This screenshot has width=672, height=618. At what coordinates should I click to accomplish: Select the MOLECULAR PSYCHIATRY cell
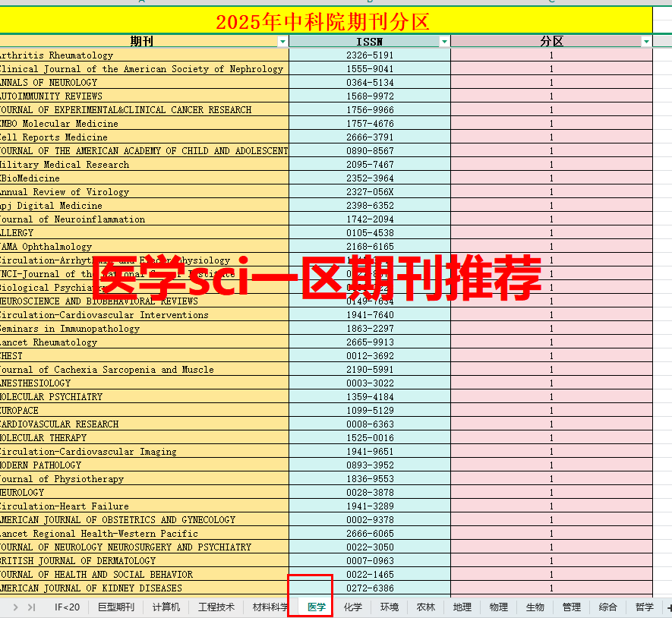(144, 397)
